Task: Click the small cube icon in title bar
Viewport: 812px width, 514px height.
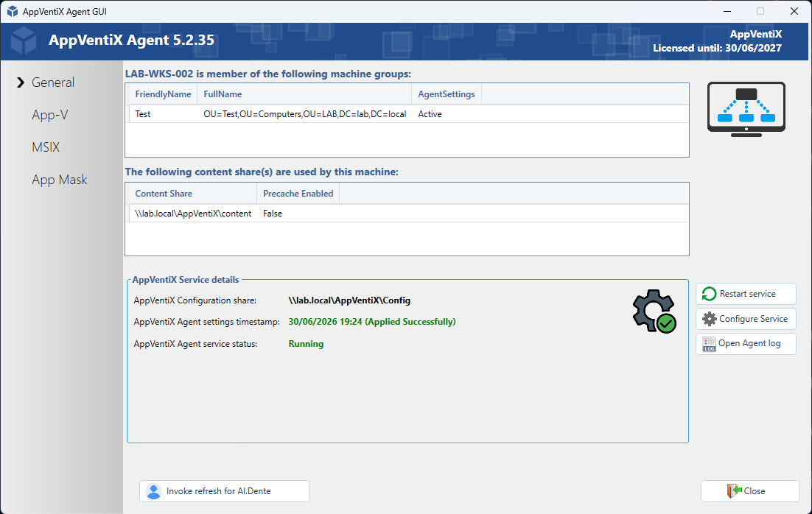Action: click(x=13, y=11)
